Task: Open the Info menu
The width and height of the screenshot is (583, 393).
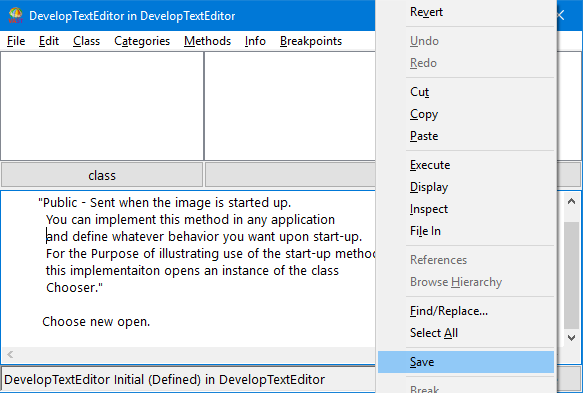Action: [x=255, y=41]
